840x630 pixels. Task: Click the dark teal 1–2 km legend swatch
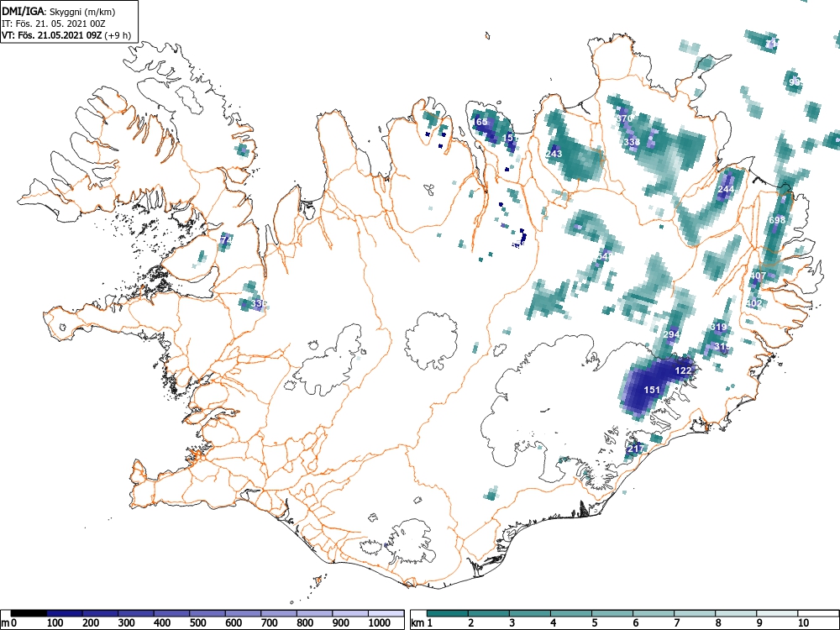pyautogui.click(x=448, y=612)
